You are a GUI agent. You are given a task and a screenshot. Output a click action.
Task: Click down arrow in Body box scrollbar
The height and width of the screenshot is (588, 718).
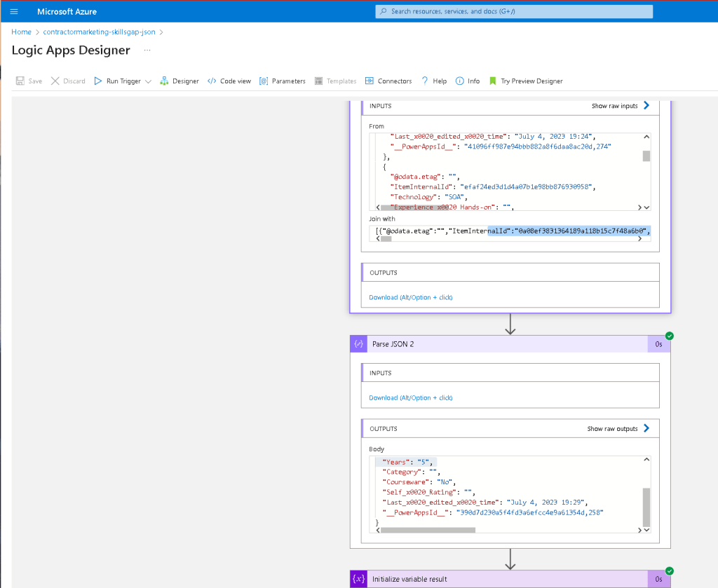click(646, 530)
